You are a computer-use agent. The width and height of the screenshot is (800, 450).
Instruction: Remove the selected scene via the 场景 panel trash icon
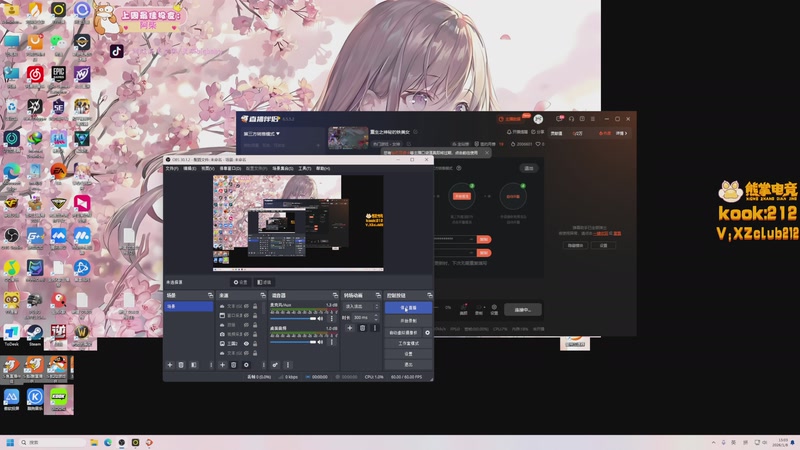click(x=181, y=365)
